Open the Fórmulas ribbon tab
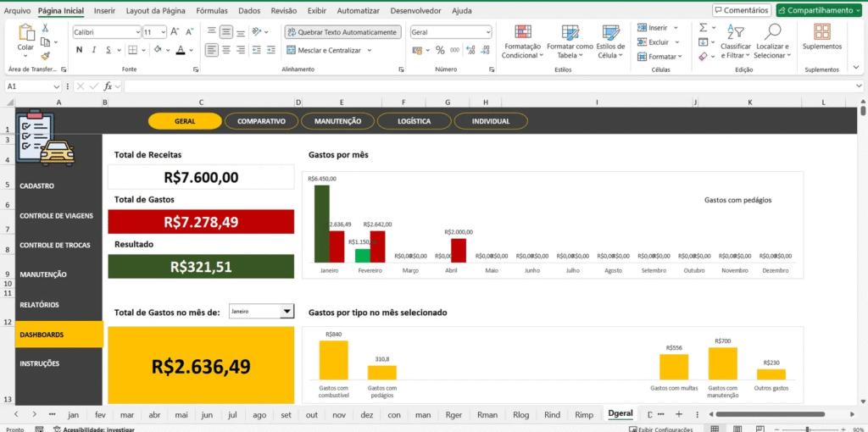Screen dimensions: 868x432 pos(211,11)
